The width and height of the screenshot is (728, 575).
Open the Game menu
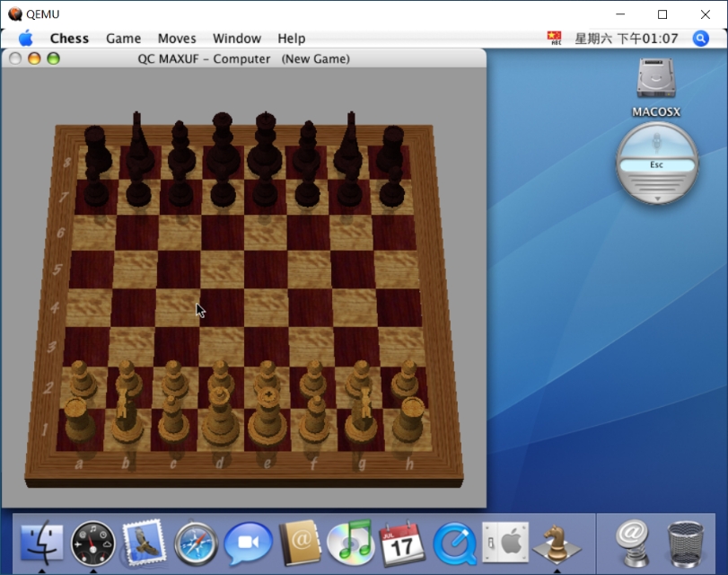[123, 38]
